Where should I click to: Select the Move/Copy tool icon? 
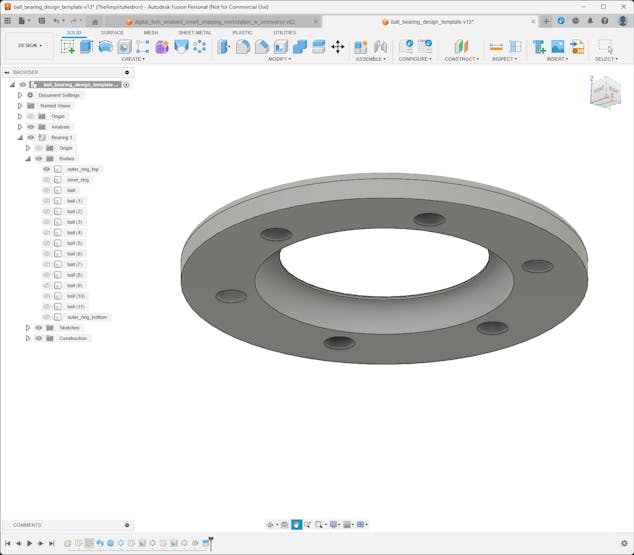(337, 46)
